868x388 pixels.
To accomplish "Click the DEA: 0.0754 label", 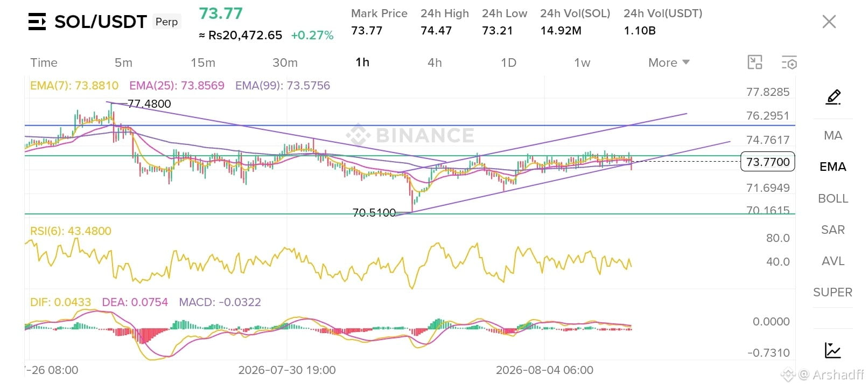I will point(135,302).
